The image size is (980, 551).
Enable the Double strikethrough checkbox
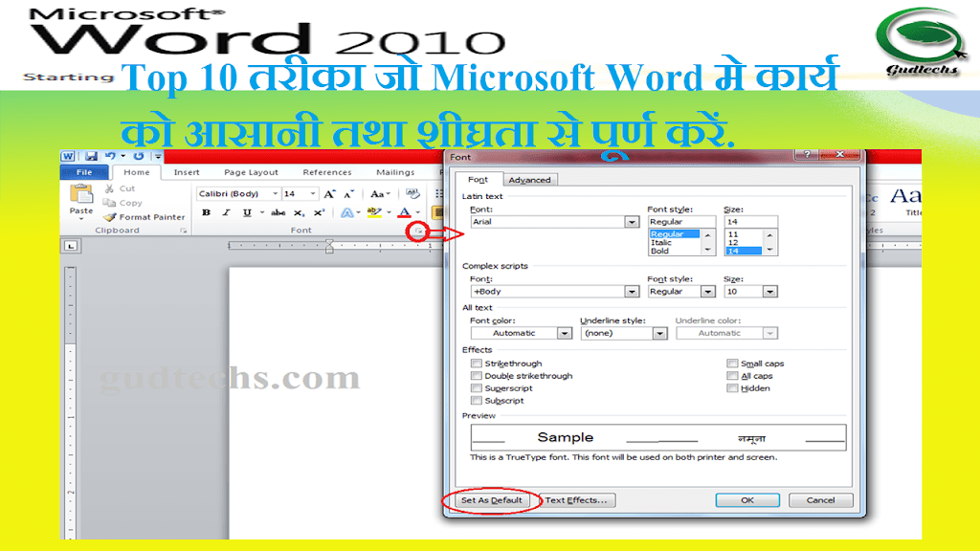coord(477,375)
